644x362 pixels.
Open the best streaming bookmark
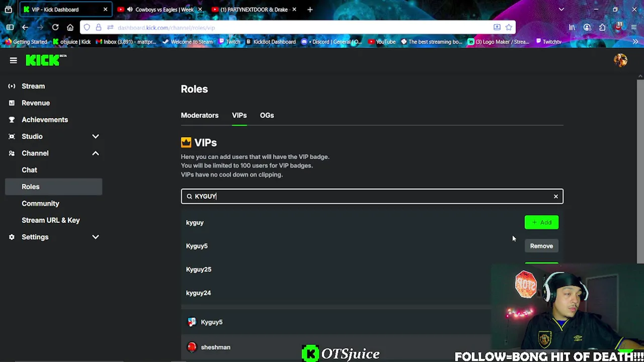pyautogui.click(x=431, y=42)
